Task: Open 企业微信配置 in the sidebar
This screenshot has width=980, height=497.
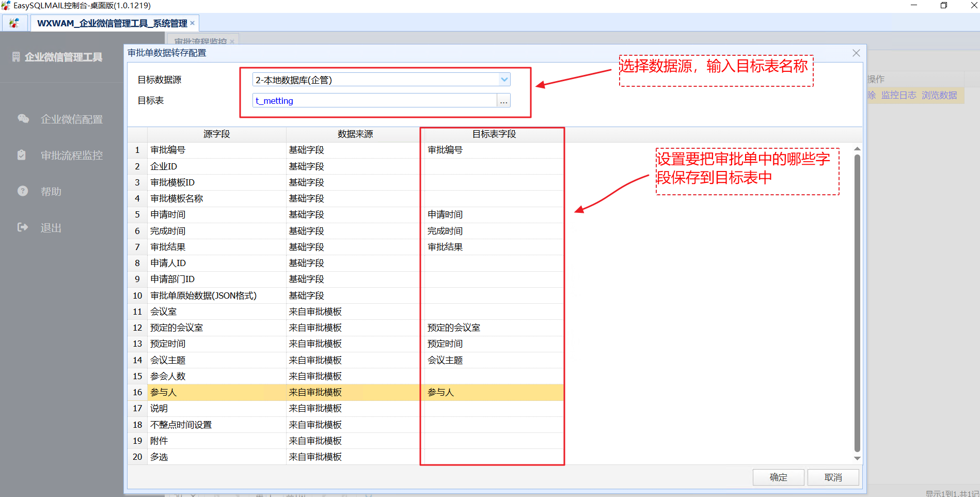Action: 71,119
